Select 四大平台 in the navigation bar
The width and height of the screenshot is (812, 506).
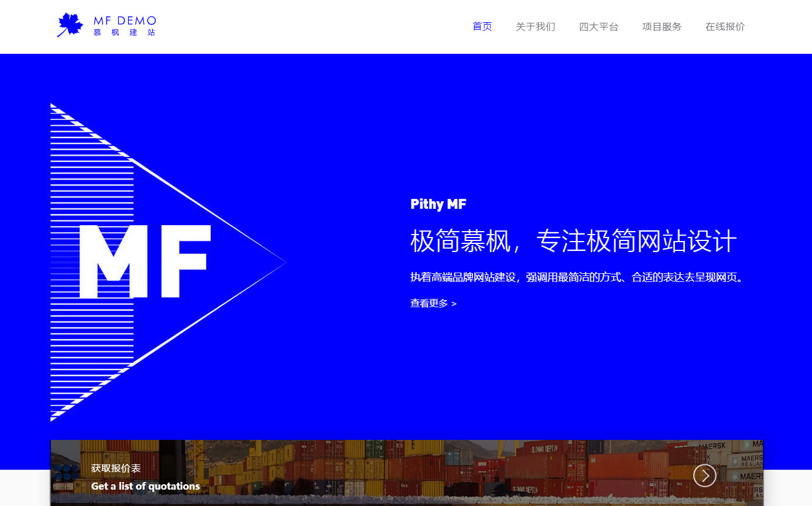tap(598, 26)
